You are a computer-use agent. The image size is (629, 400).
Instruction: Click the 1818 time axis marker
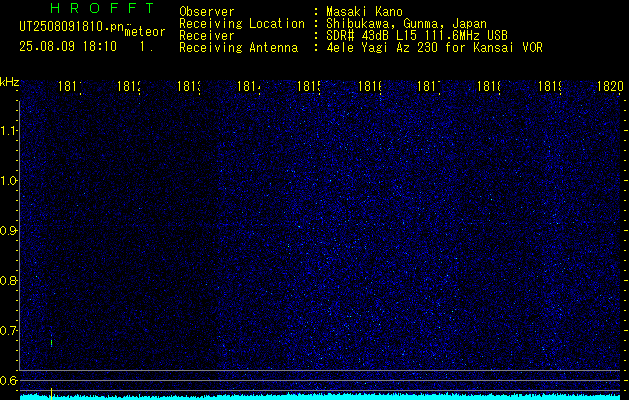489,86
